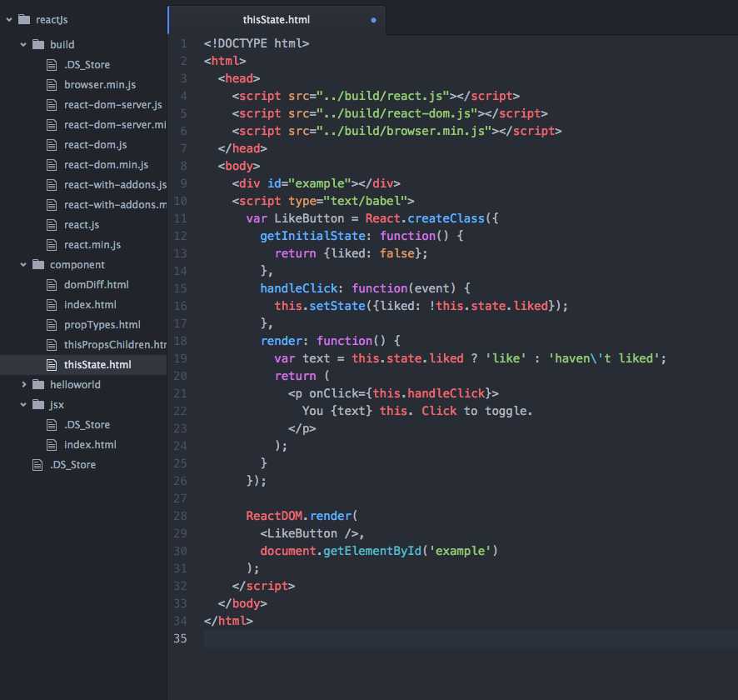
Task: Place cursor on 'createClass' text
Action: 446,218
